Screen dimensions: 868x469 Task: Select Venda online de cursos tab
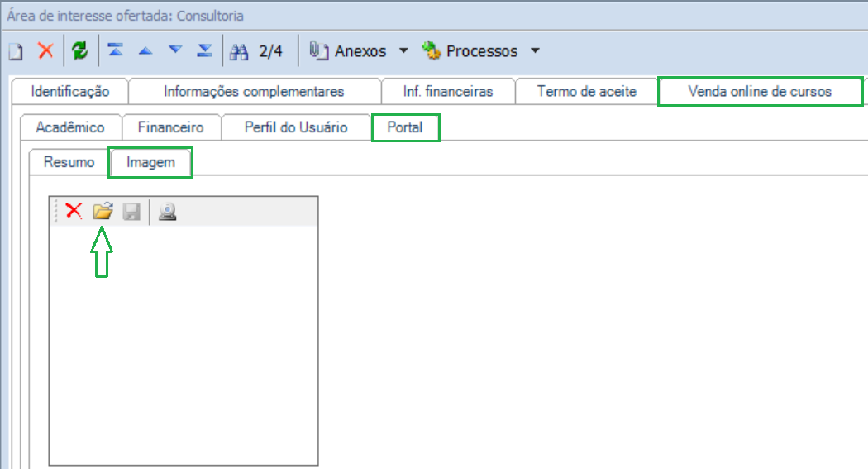(x=760, y=91)
